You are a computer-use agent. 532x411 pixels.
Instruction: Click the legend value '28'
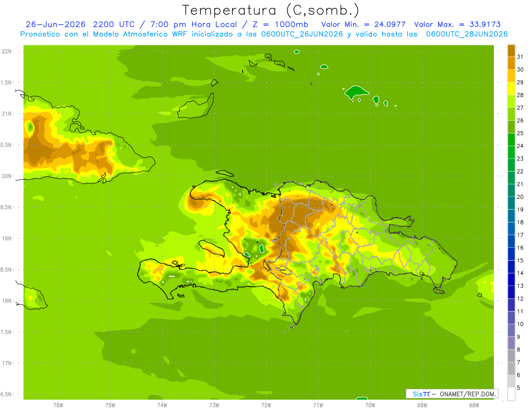[x=520, y=95]
